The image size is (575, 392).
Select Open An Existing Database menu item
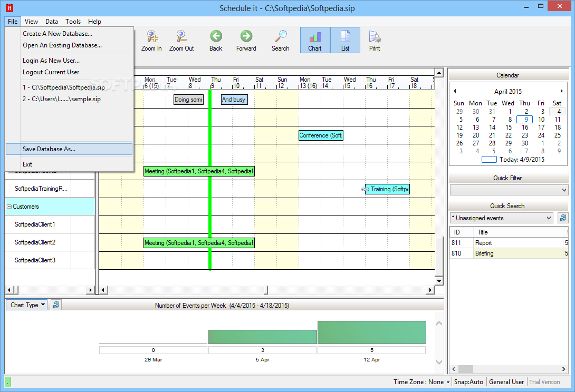(69, 45)
